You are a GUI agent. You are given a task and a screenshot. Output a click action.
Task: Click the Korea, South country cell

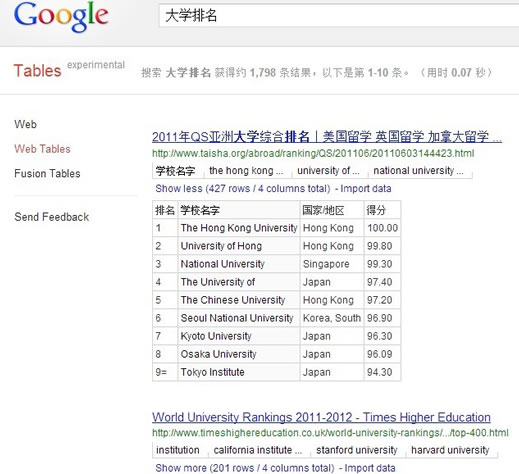coord(332,318)
